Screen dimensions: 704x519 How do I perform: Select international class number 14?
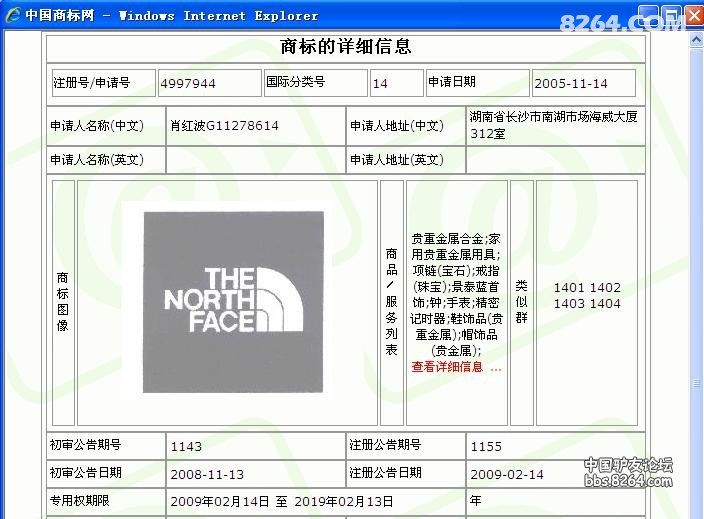(380, 84)
